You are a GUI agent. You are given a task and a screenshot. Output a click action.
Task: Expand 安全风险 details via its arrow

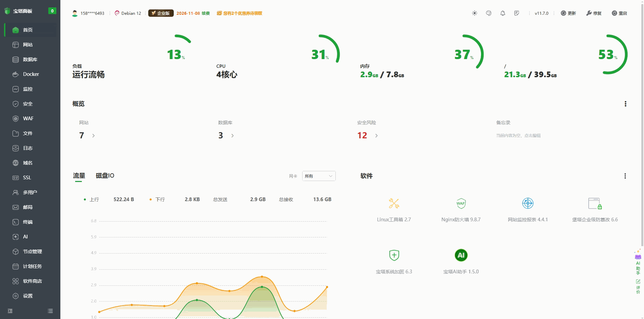point(376,136)
